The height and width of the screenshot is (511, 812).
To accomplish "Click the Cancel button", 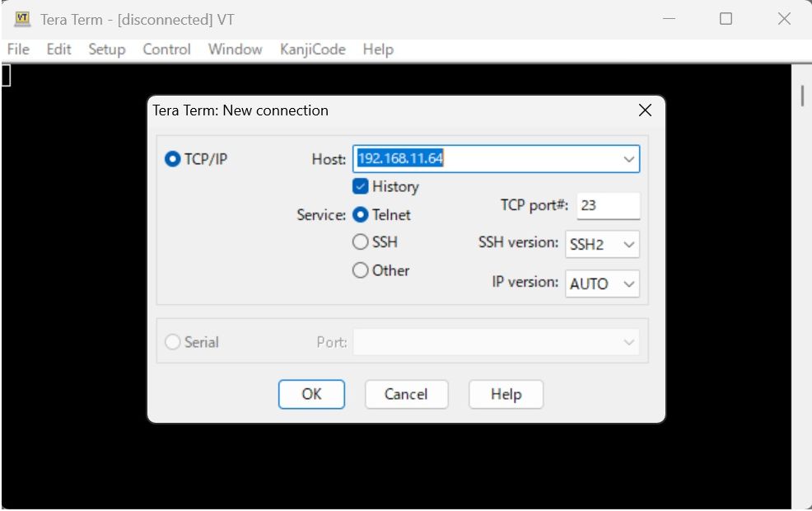I will (406, 395).
